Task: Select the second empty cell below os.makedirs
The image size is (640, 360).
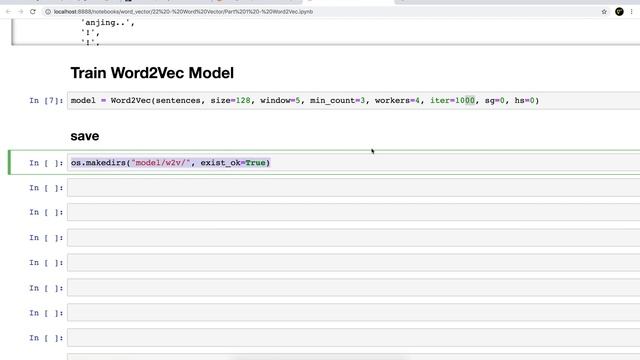Action: point(353,212)
